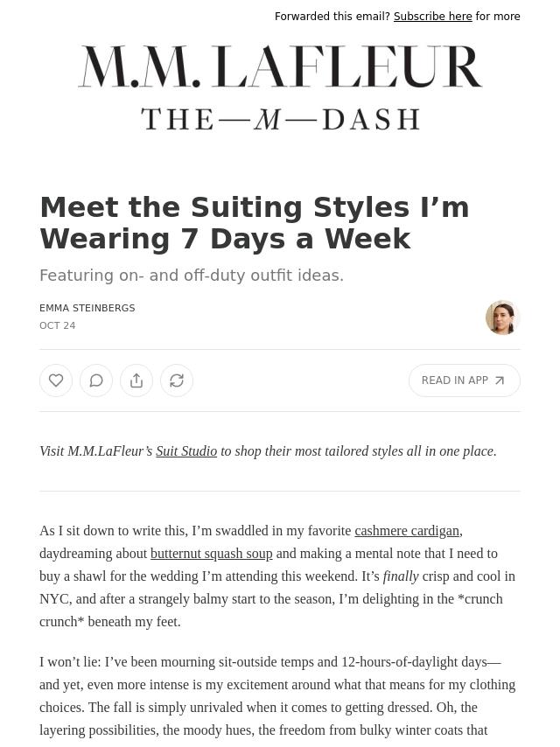
Task: Click the The—M—Dash logo
Action: (280, 119)
